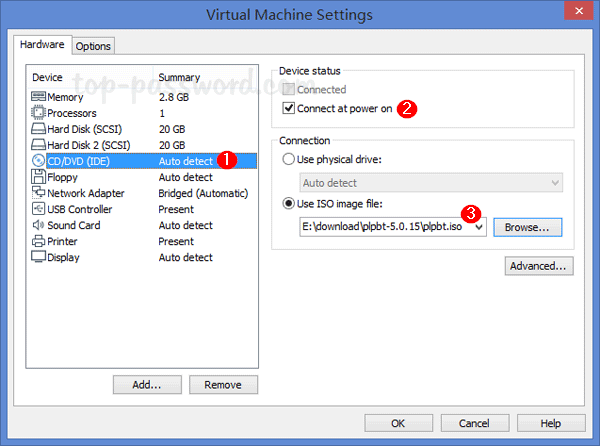Viewport: 600px width, 446px height.
Task: Select the Sound Card icon
Action: pyautogui.click(x=38, y=225)
